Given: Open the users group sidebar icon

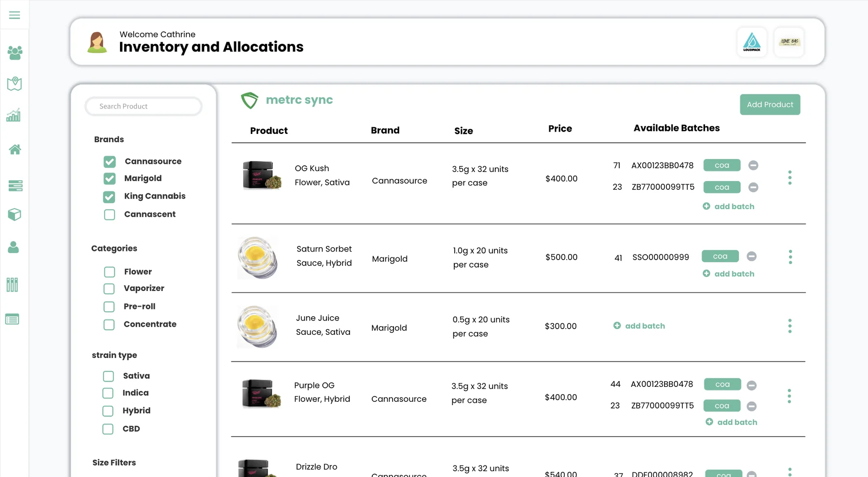Looking at the screenshot, I should click(15, 53).
